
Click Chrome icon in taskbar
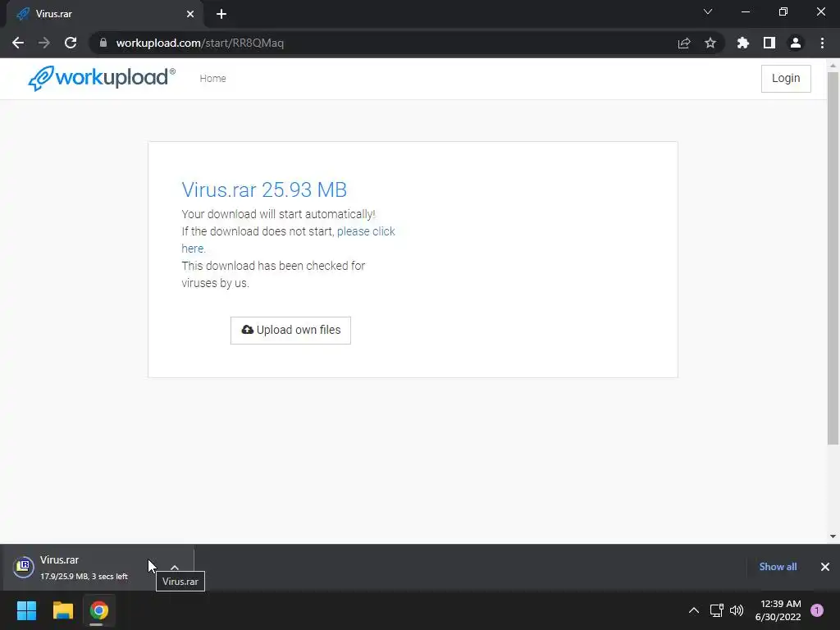98,610
